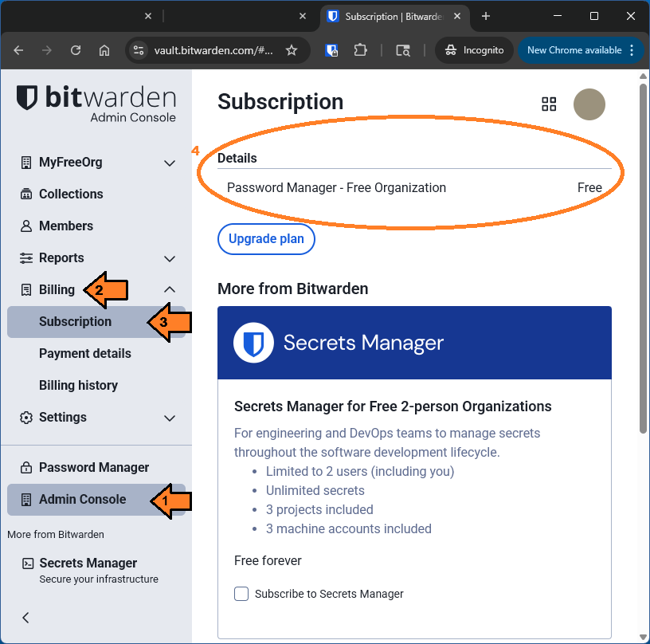Click the "3 machine accounts included" bullet
The height and width of the screenshot is (644, 650).
(x=349, y=528)
